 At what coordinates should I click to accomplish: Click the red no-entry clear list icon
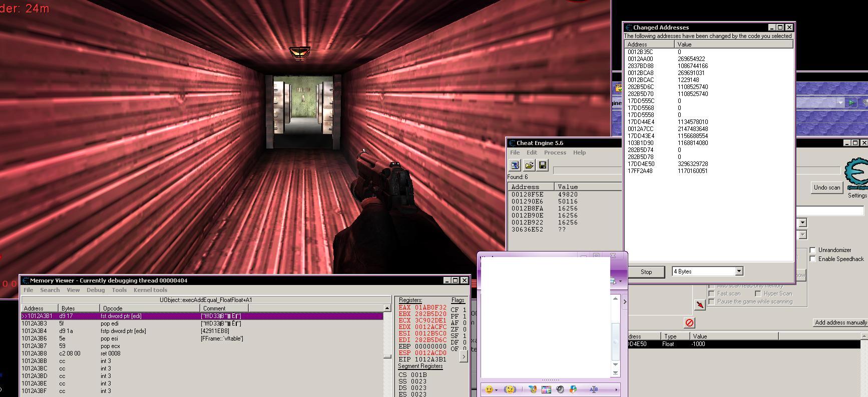[689, 323]
